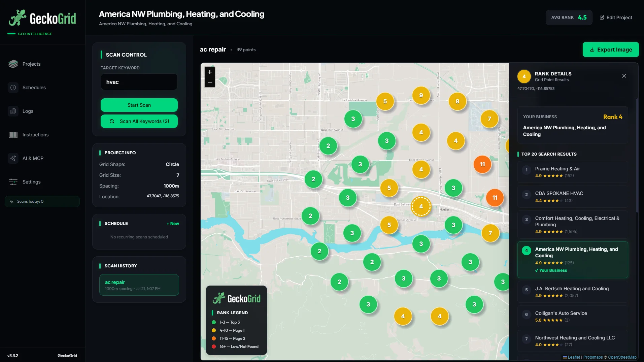Open the ac repair scan history entry
Viewport: 644px width, 362px height.
pyautogui.click(x=139, y=285)
